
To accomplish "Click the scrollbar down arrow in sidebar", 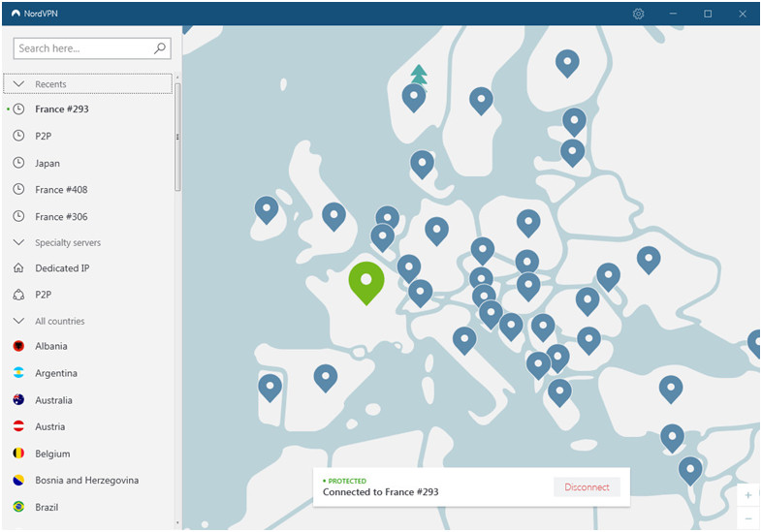I will (x=177, y=523).
